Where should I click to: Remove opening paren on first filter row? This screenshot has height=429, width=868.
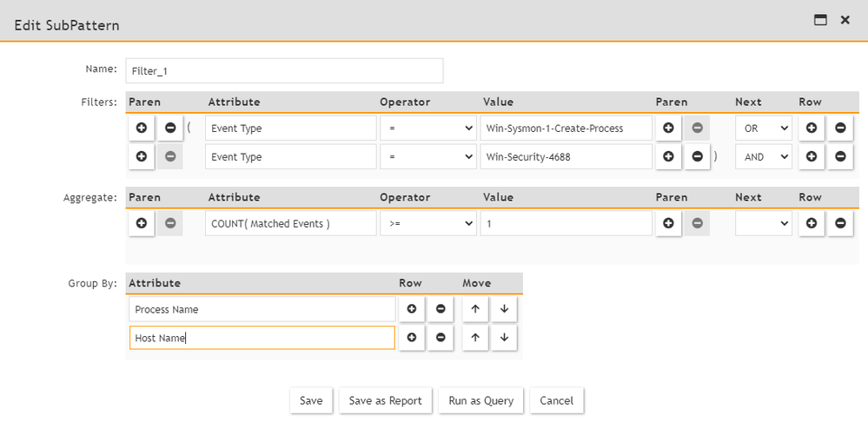click(x=170, y=129)
